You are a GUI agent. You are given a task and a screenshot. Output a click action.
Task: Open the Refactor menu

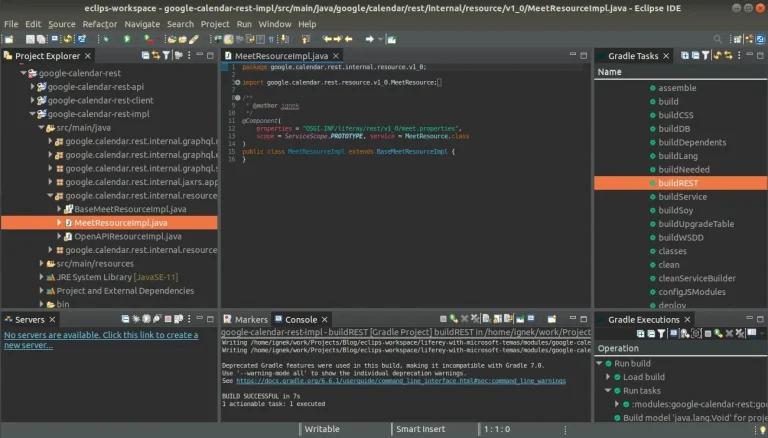click(x=99, y=23)
